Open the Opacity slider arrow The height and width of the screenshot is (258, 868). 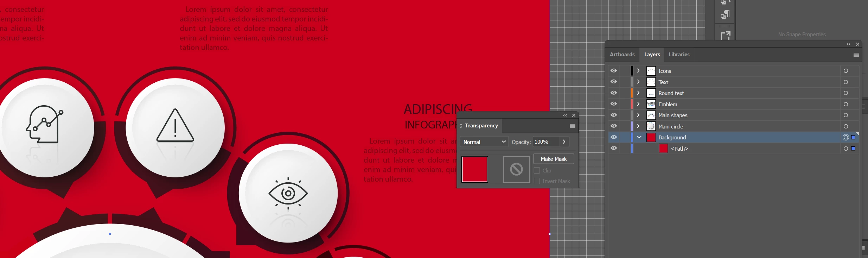(564, 141)
